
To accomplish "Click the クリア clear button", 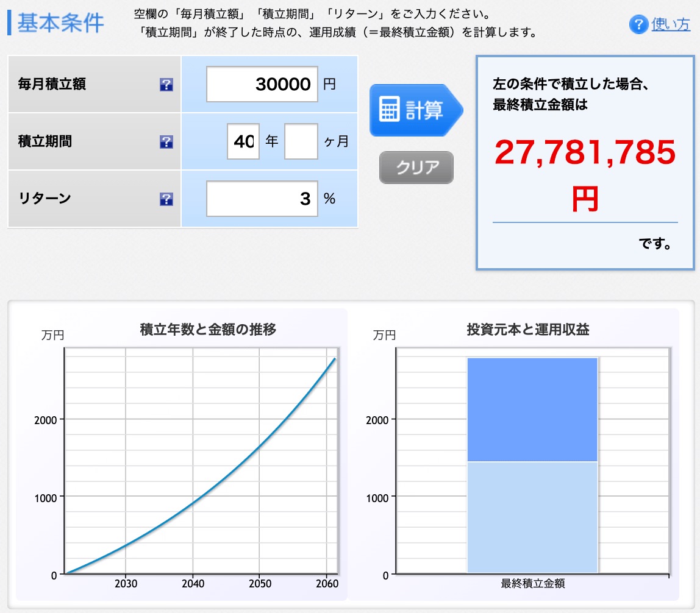I will [416, 168].
